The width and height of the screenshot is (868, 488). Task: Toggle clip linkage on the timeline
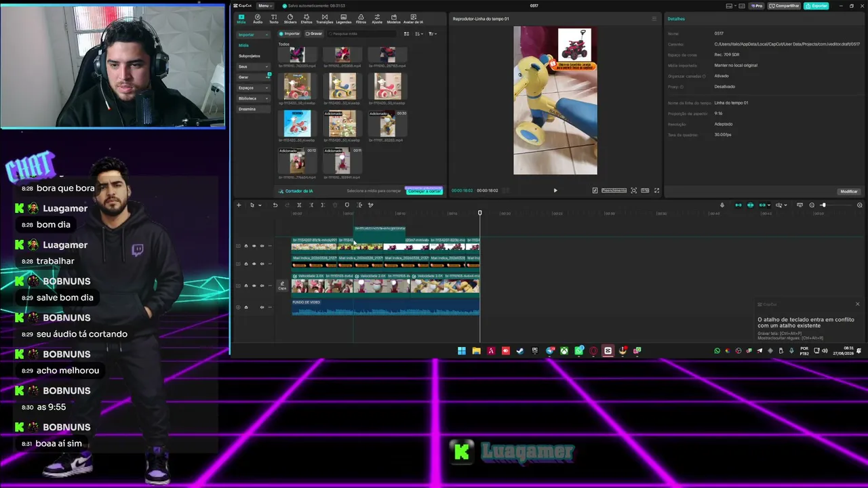762,205
